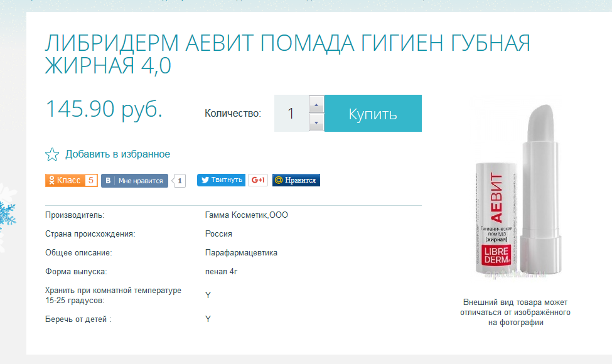Increase quantity with the up arrow

pos(316,104)
